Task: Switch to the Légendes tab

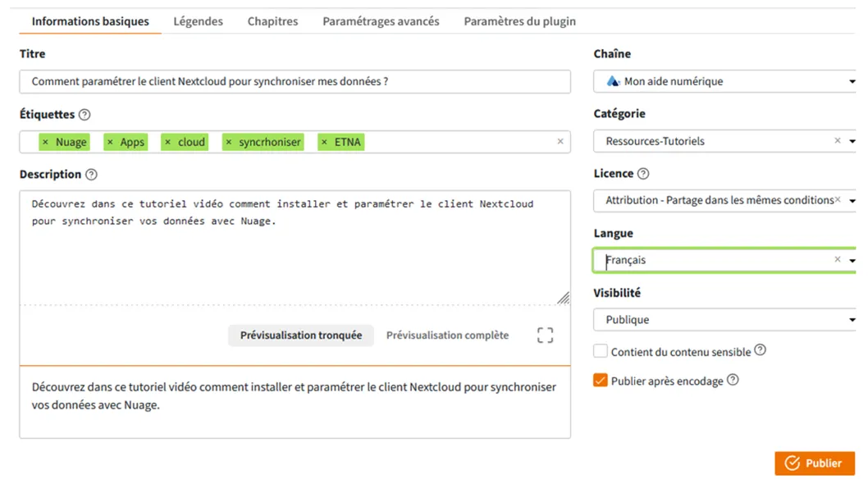Action: (x=199, y=21)
